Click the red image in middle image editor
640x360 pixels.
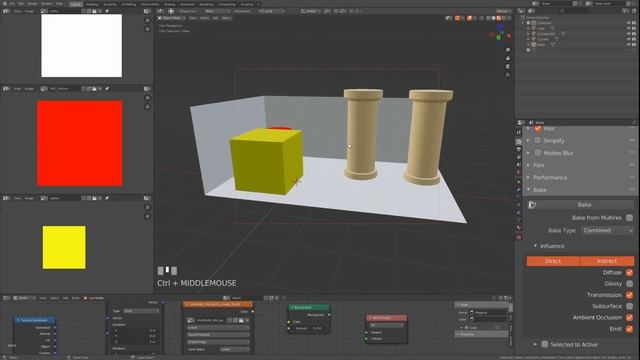80,143
